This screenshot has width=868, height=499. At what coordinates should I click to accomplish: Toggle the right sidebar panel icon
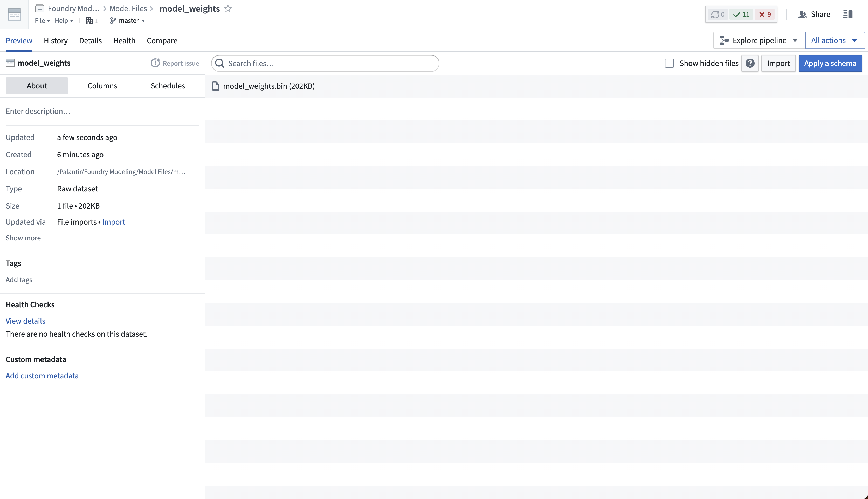coord(848,15)
